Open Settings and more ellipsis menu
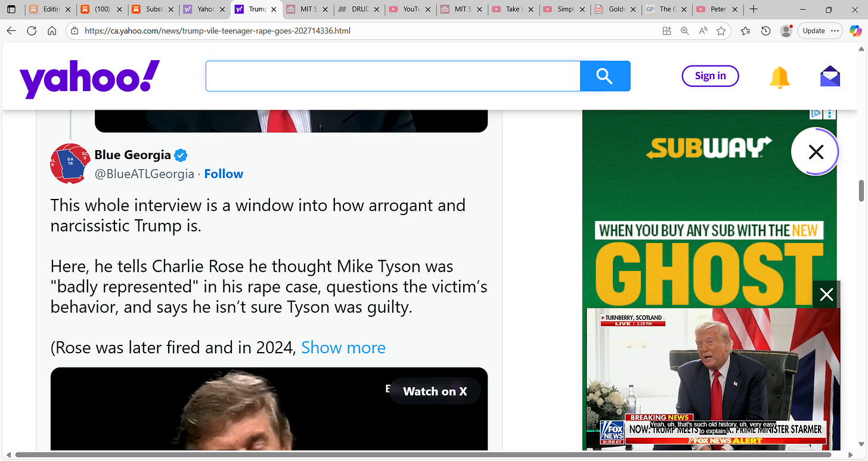868x461 pixels. [835, 31]
